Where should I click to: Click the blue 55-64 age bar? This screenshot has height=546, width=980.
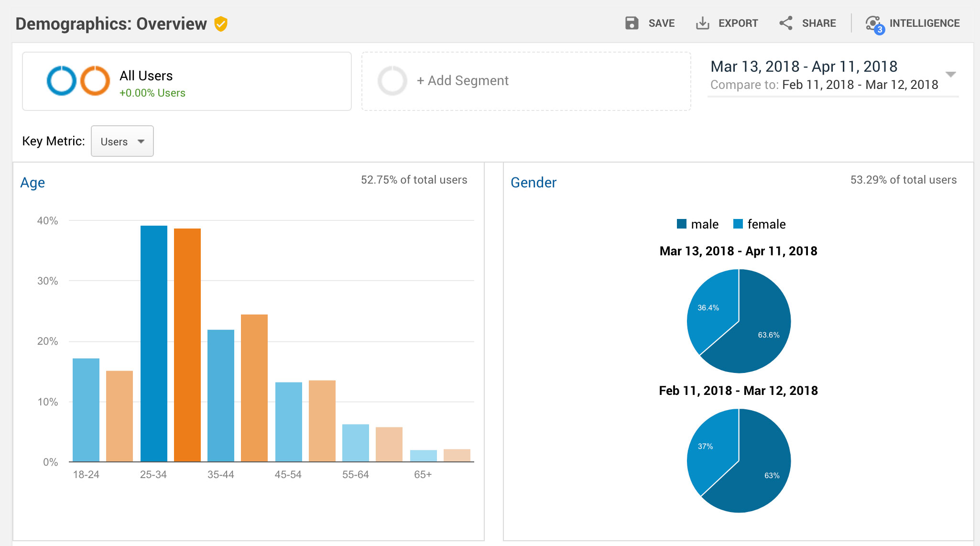tap(356, 443)
